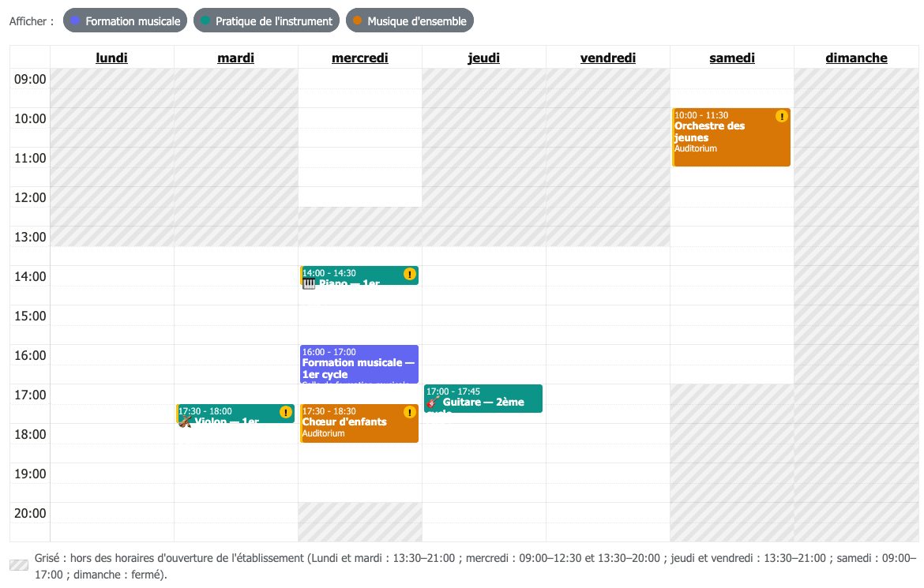Click the '16:00 - 17:00' event time text
Viewport: 924px width, 588px height.
coord(329,352)
